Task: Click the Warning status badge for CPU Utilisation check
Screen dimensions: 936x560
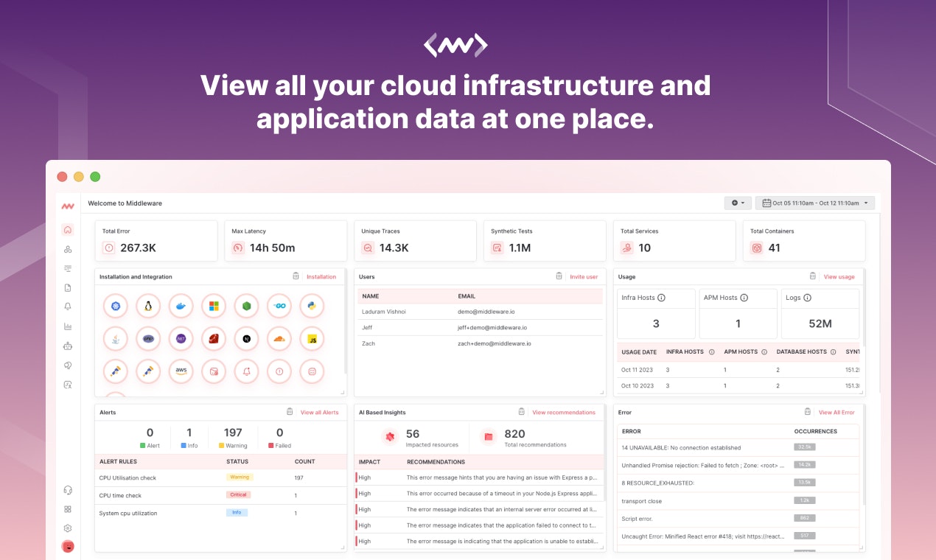Action: click(240, 477)
